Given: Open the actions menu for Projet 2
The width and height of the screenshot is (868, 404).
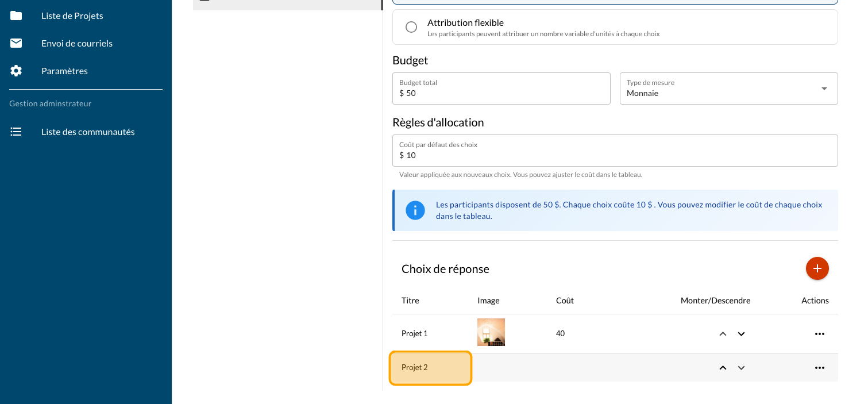Looking at the screenshot, I should pos(819,368).
